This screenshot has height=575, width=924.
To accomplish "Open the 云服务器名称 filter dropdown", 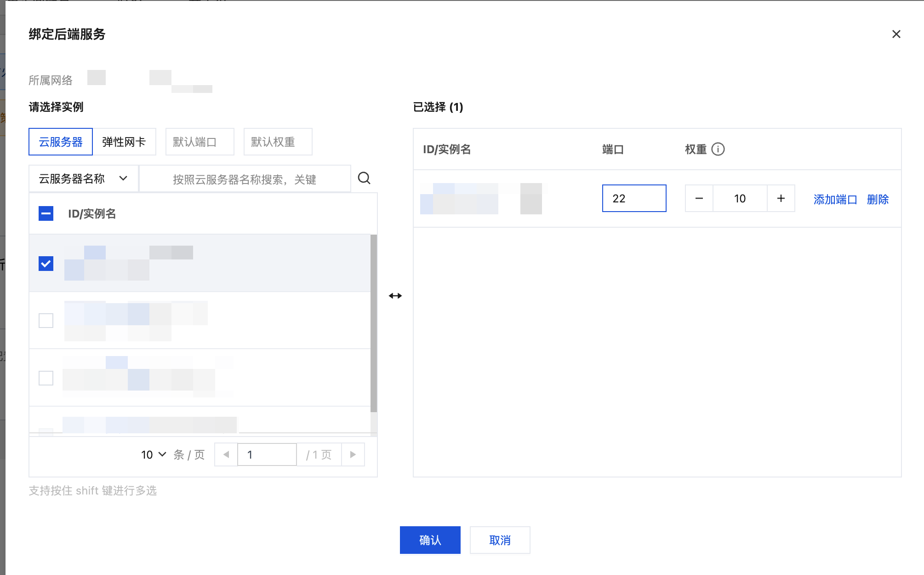I will 83,178.
